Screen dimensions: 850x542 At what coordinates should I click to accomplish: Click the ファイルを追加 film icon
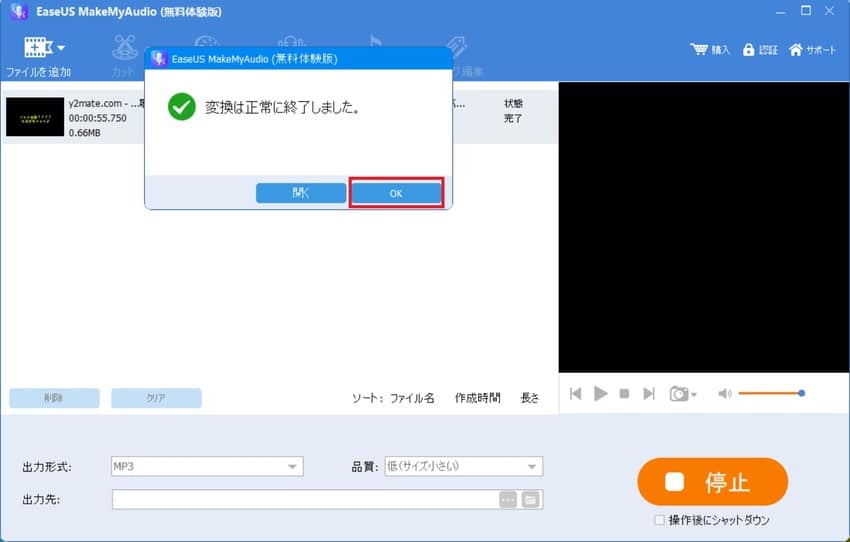(x=37, y=48)
